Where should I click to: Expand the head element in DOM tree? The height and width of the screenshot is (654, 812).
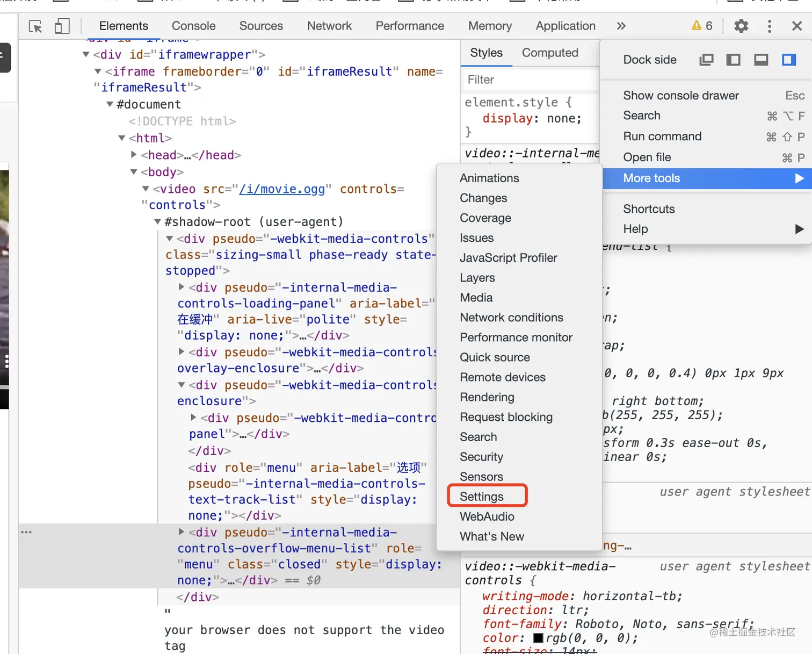[x=134, y=155]
